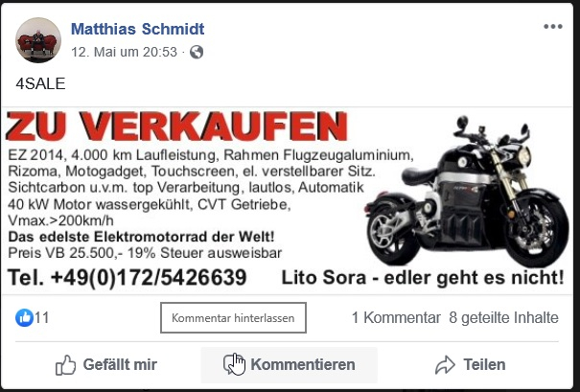Image resolution: width=580 pixels, height=392 pixels.
Task: Click the blue like reaction icon
Action: click(x=24, y=317)
